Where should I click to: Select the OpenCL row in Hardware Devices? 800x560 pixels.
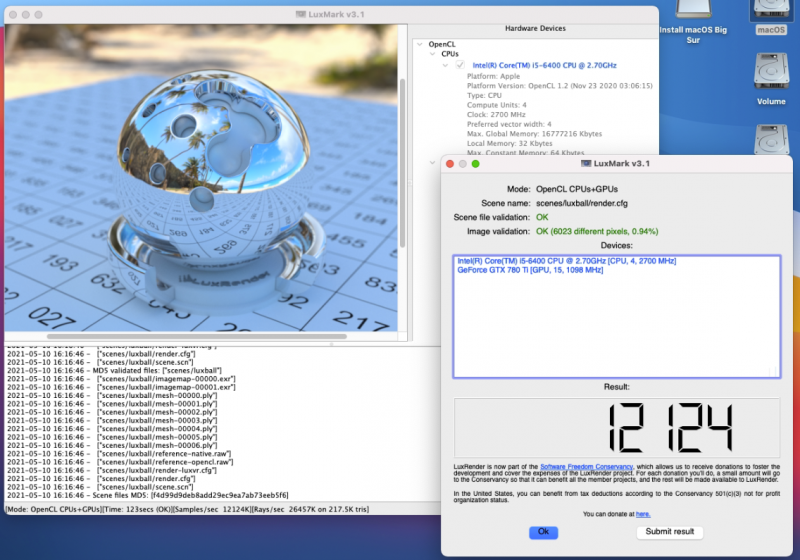coord(442,44)
